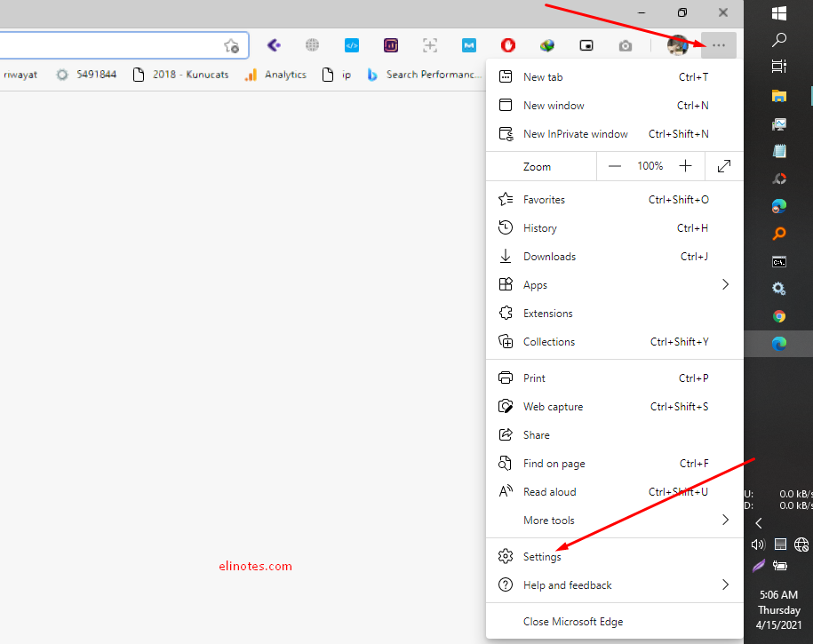Image resolution: width=813 pixels, height=644 pixels.
Task: Toggle fullscreen mode from the Zoom row
Action: (x=723, y=166)
